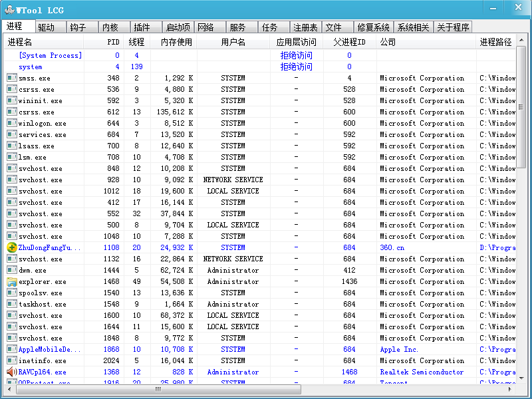Sort by the 内存使用 column header
The image size is (532, 399).
(176, 42)
